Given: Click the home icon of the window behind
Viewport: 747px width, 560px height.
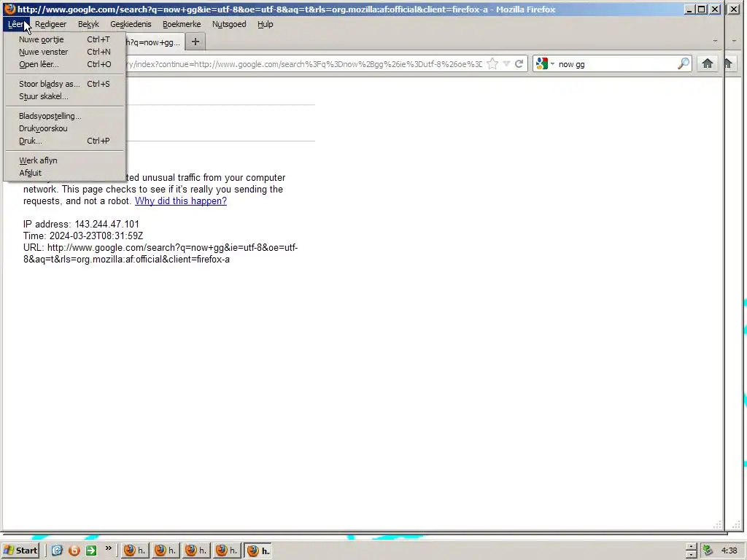Looking at the screenshot, I should pyautogui.click(x=729, y=64).
